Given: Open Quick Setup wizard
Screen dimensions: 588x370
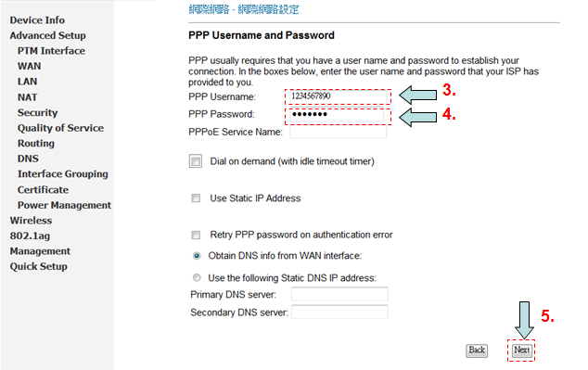Looking at the screenshot, I should tap(39, 266).
